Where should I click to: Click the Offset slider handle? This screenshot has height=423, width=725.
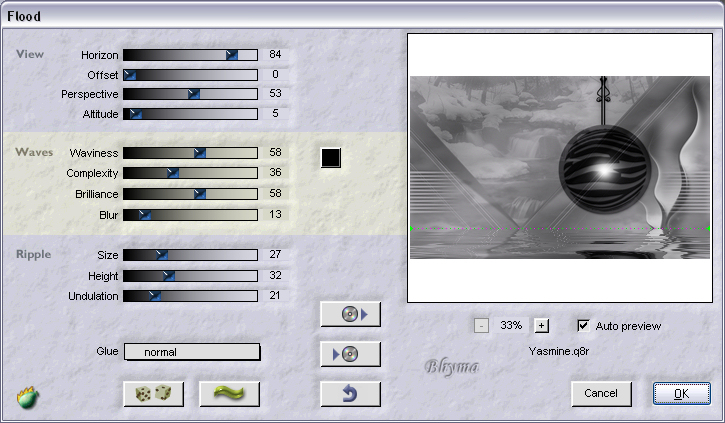tap(130, 75)
